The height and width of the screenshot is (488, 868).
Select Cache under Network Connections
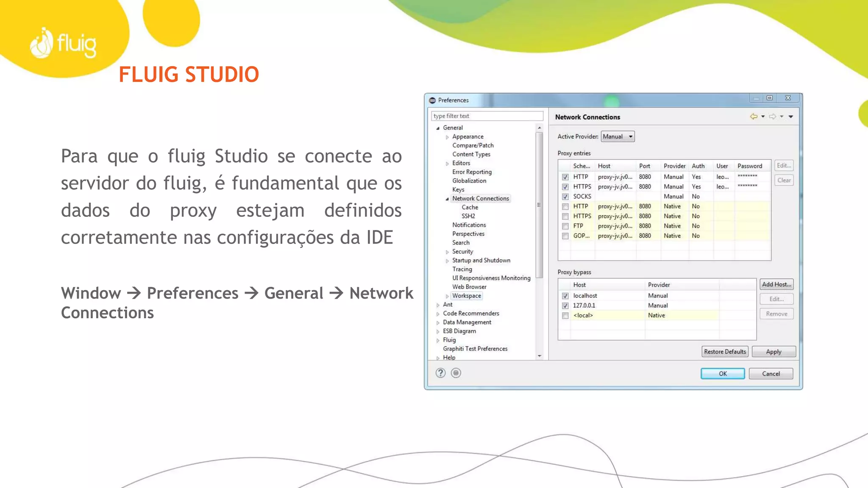[x=470, y=207]
